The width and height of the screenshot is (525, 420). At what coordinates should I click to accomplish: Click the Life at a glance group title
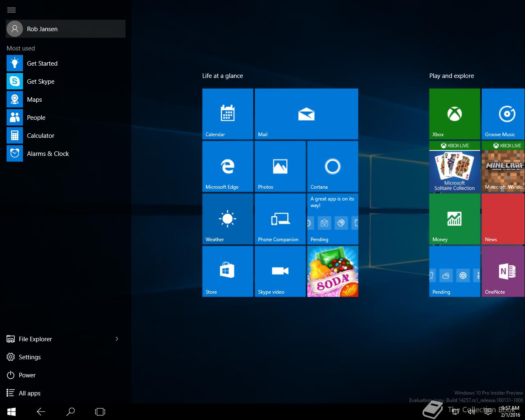223,76
